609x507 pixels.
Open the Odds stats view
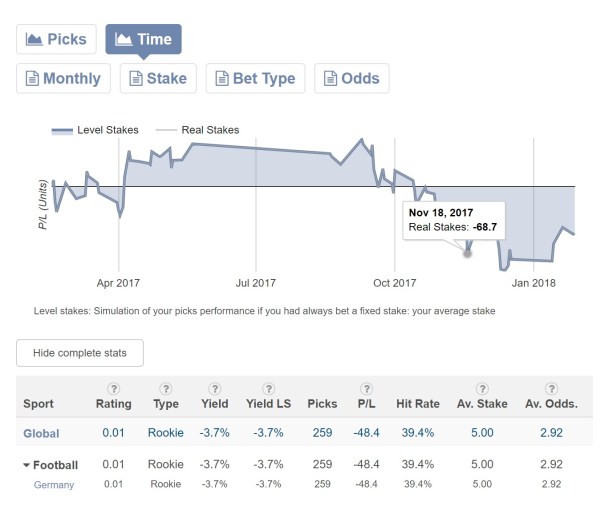[352, 78]
